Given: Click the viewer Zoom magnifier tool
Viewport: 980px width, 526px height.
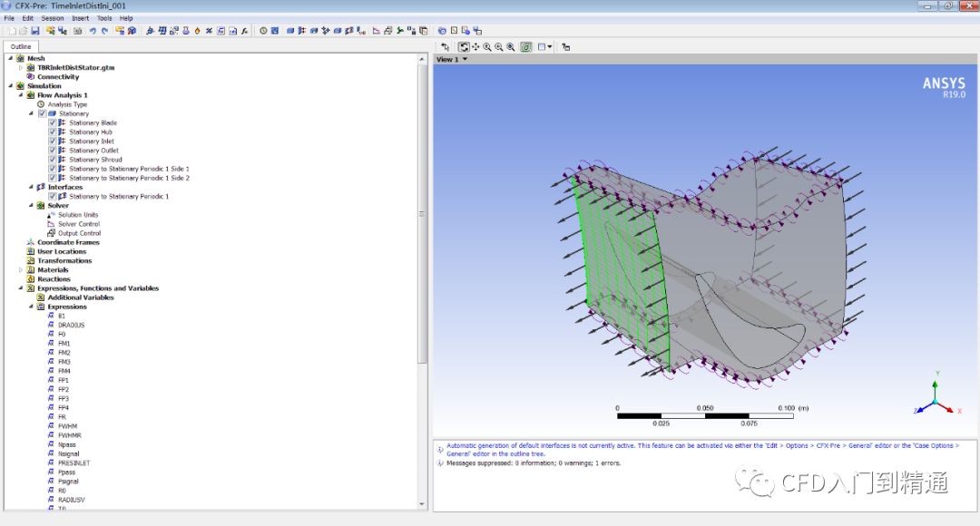Looking at the screenshot, I should pos(487,47).
